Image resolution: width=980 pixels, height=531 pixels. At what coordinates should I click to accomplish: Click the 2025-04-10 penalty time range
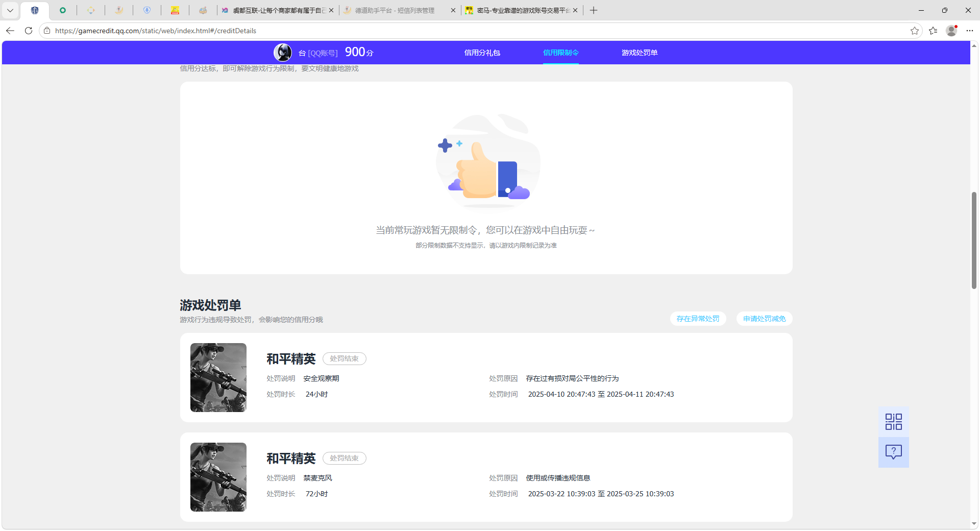tap(601, 394)
